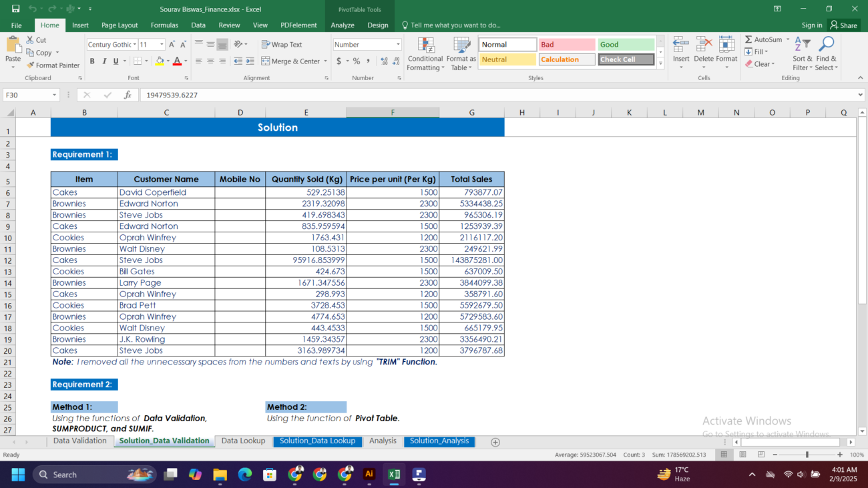Viewport: 868px width, 488px height.
Task: Open the borders dropdown arrow
Action: tap(147, 61)
